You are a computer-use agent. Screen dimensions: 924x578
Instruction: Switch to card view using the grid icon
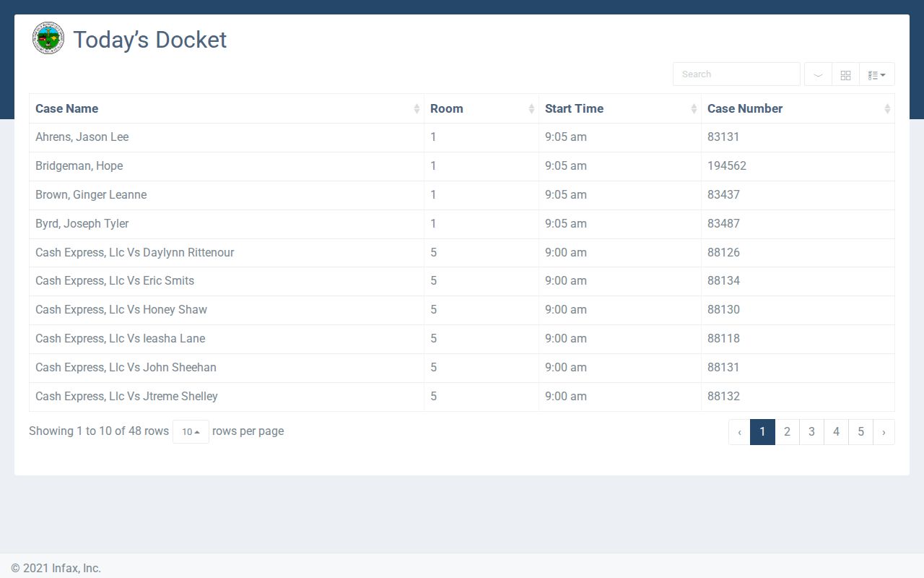pos(846,74)
